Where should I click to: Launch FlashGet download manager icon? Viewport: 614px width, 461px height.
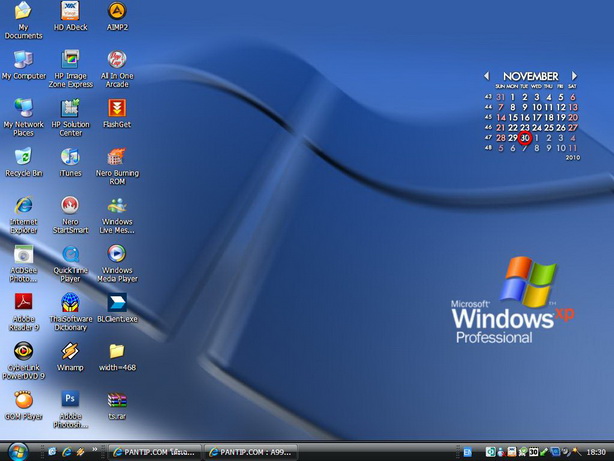[x=117, y=108]
